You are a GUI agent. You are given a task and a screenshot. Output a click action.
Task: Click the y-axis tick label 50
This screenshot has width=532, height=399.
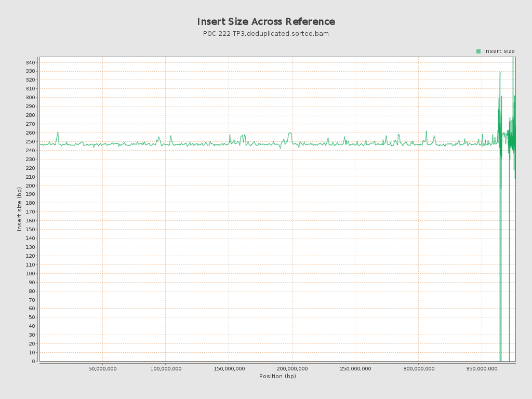(x=32, y=317)
